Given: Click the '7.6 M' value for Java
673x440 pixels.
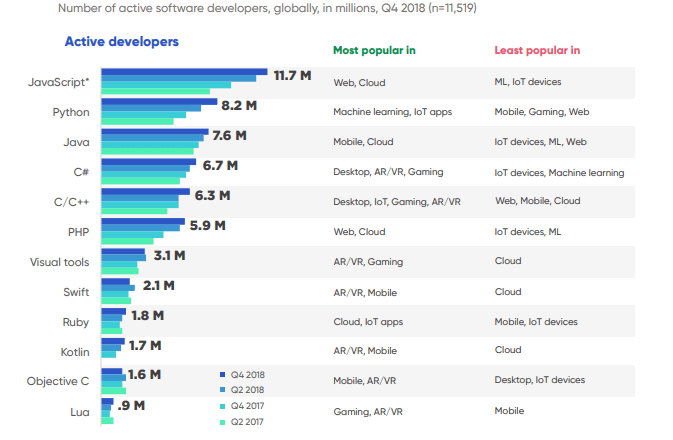Looking at the screenshot, I should coord(230,136).
